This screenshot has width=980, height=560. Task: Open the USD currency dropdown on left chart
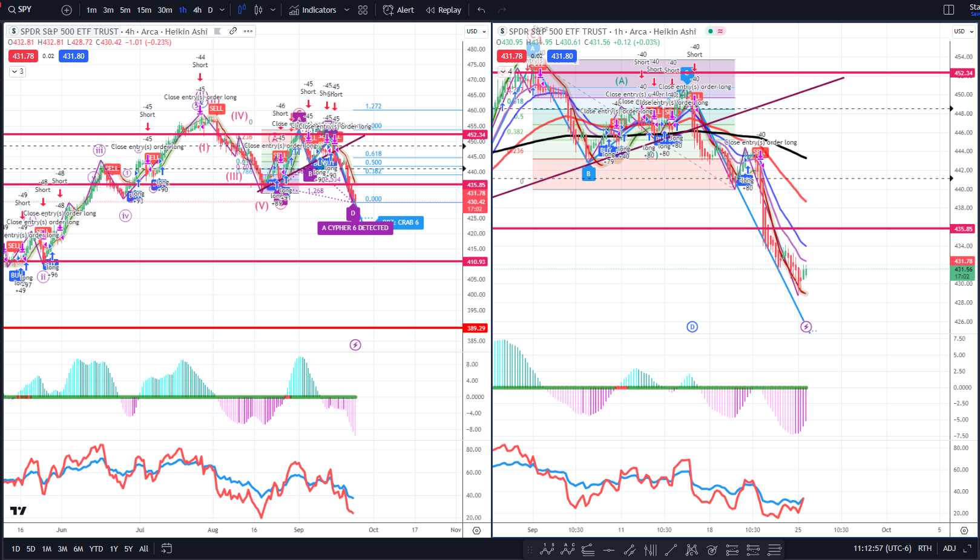(x=475, y=31)
